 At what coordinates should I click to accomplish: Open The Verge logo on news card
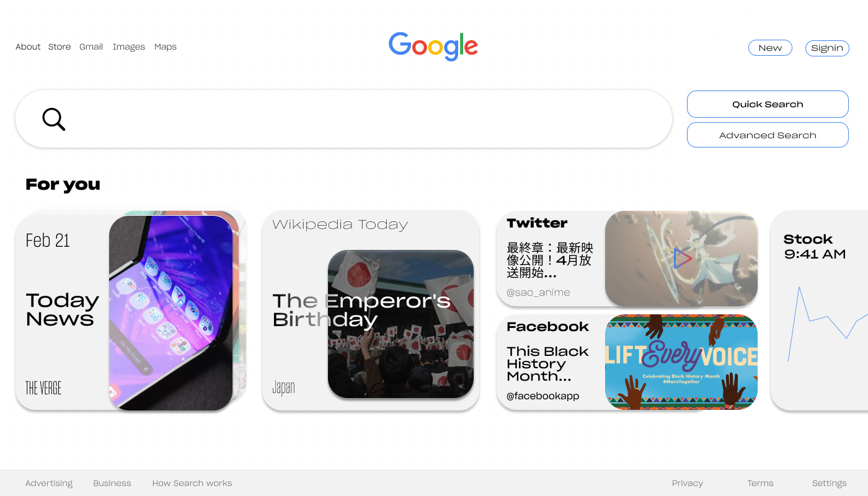(43, 388)
